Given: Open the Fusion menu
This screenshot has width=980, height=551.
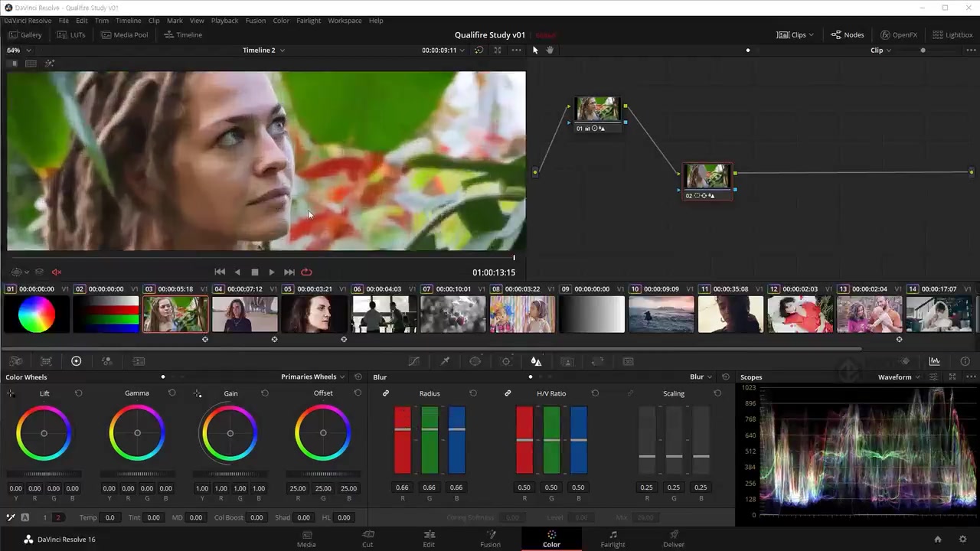Looking at the screenshot, I should coord(255,21).
